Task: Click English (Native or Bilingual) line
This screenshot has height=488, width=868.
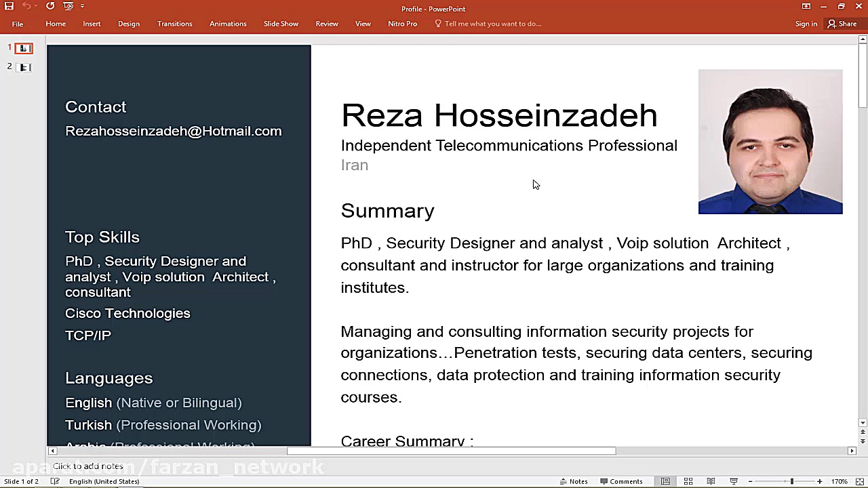Action: 153,403
